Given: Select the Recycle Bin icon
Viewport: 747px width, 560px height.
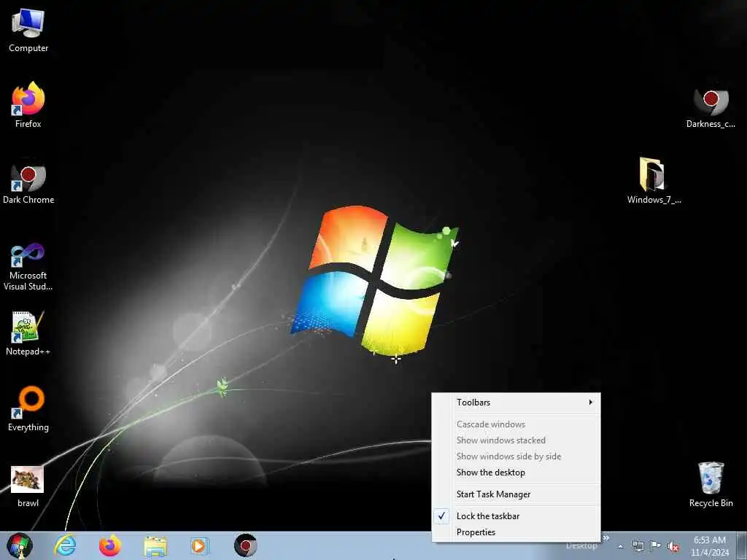Looking at the screenshot, I should pyautogui.click(x=711, y=485).
